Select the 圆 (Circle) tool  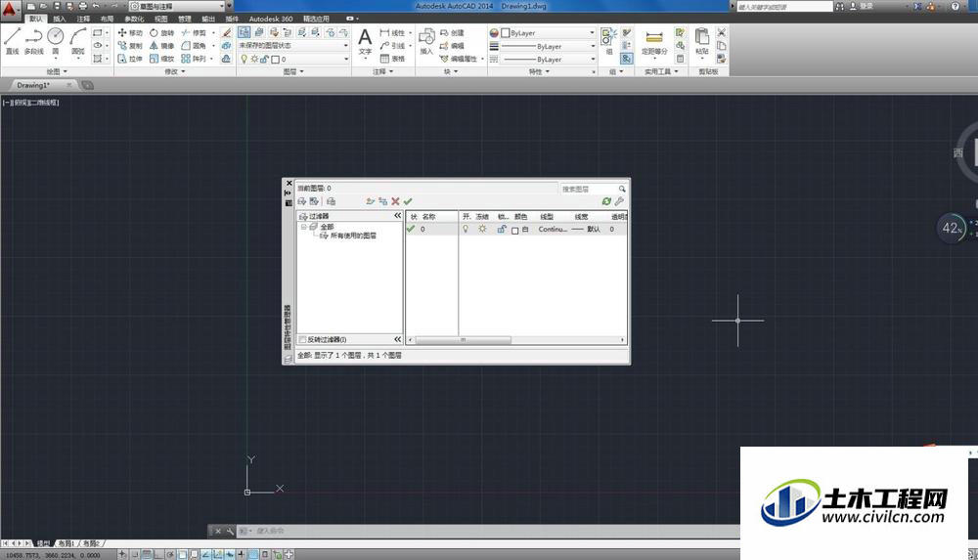point(56,40)
